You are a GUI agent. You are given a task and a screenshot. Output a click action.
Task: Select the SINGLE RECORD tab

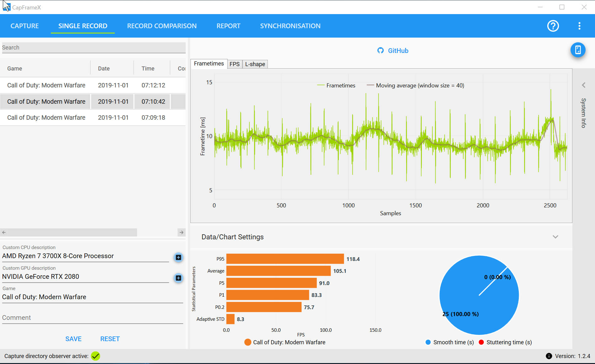(x=83, y=26)
